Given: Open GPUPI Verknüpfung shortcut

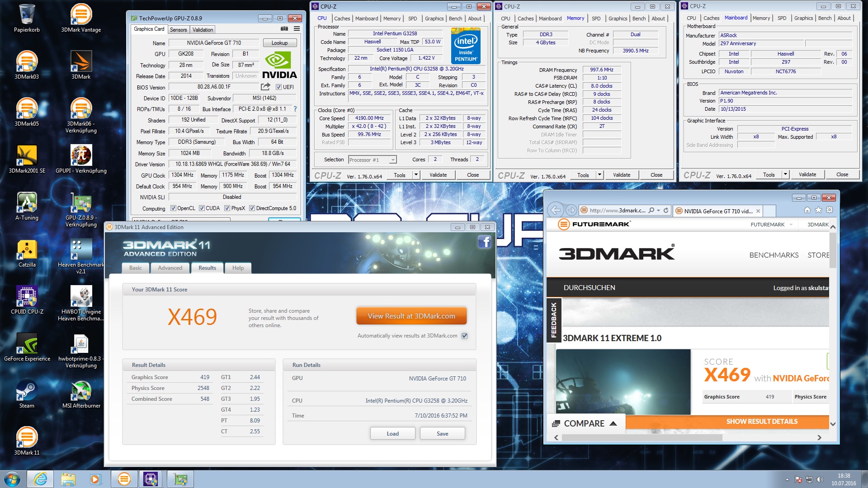Looking at the screenshot, I should click(x=81, y=159).
